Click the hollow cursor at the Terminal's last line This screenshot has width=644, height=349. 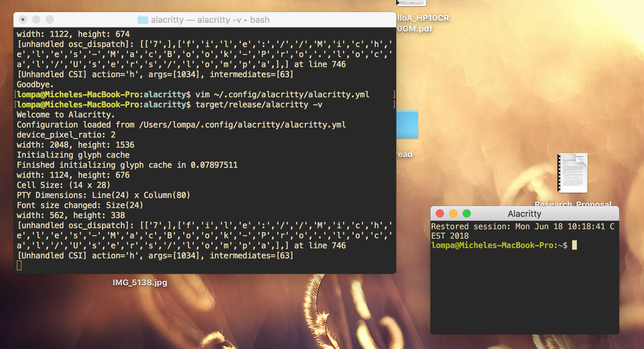(19, 266)
